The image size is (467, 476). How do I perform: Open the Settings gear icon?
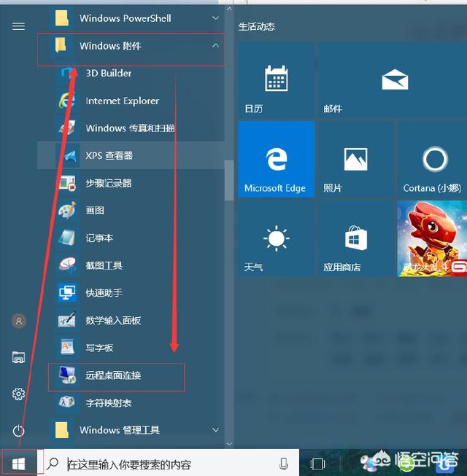coord(18,394)
